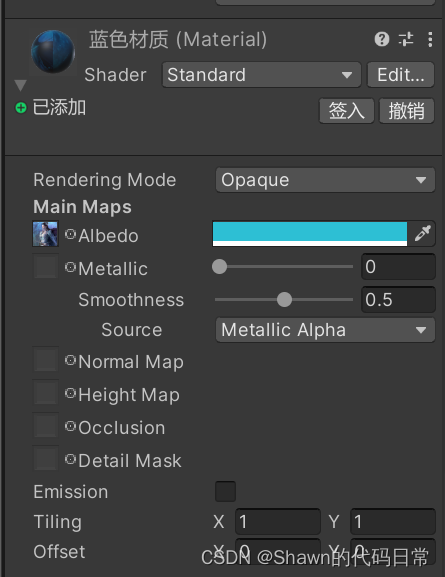Enable the Emission checkbox
Screen dimensions: 445x577
pos(225,491)
